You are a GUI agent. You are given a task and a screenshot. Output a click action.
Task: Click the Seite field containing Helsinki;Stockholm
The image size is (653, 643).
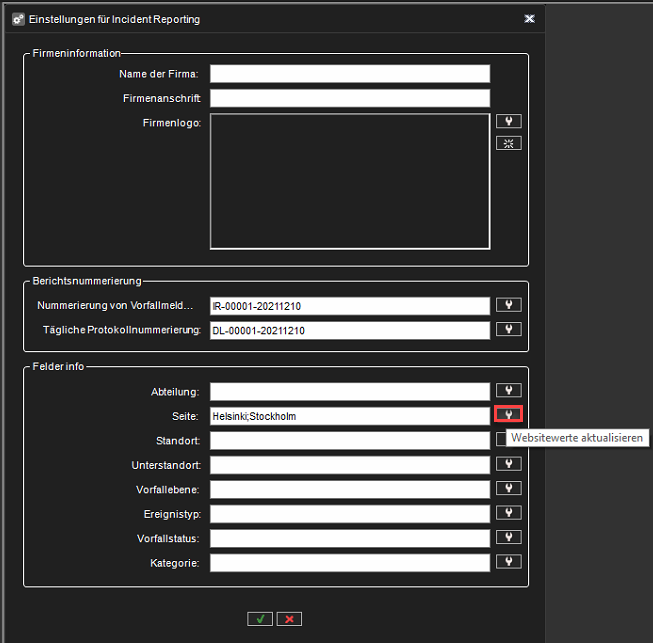pyautogui.click(x=349, y=415)
